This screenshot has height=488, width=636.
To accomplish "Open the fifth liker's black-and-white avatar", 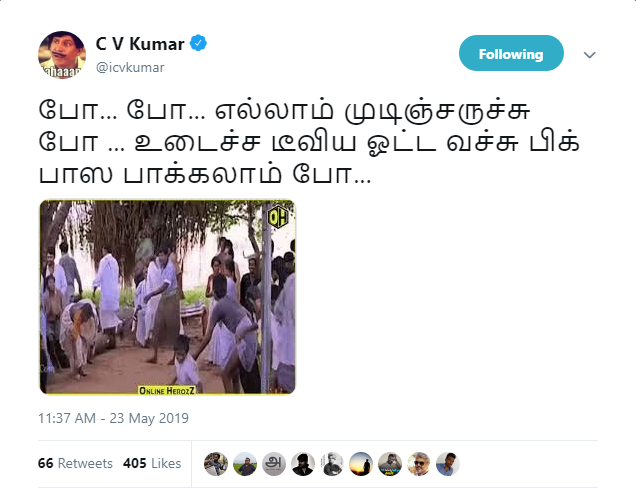I will click(332, 464).
